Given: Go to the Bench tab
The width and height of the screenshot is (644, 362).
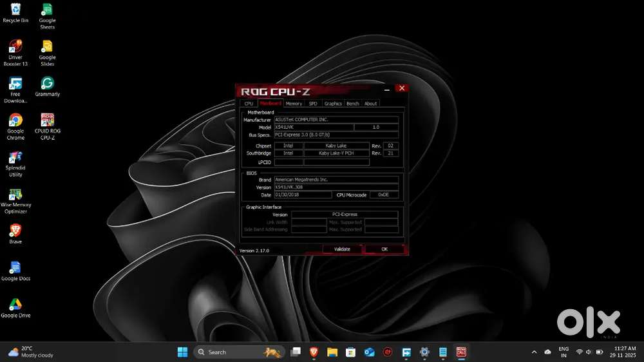Looking at the screenshot, I should (x=352, y=104).
